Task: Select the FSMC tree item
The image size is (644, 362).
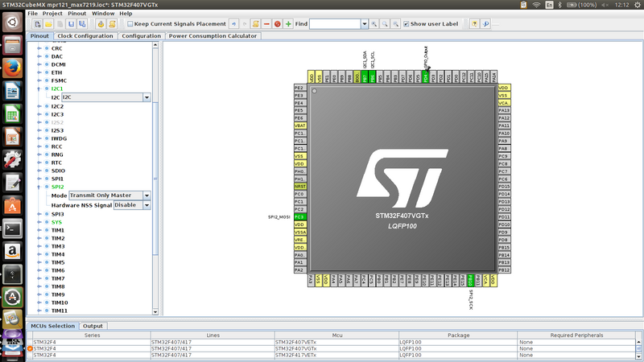Action: (59, 81)
